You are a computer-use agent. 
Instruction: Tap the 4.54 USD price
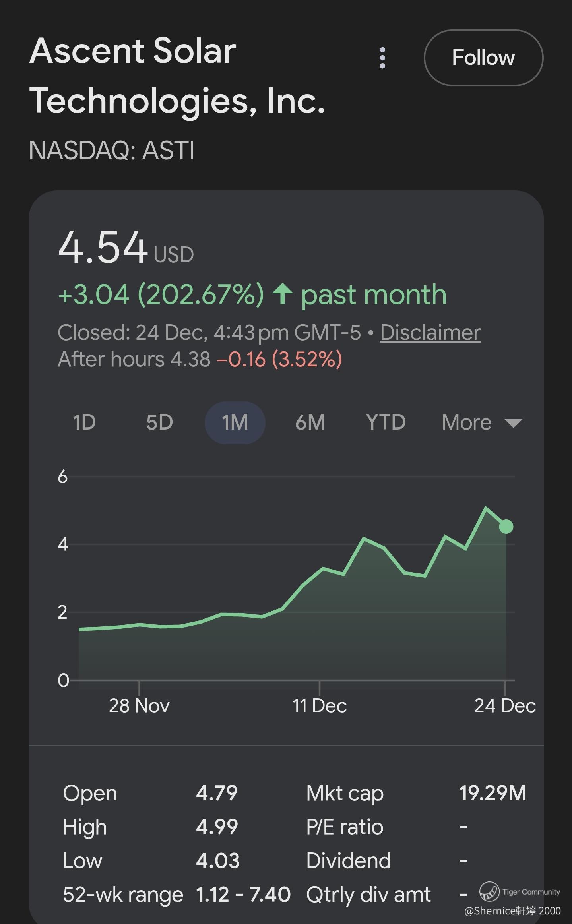[103, 247]
